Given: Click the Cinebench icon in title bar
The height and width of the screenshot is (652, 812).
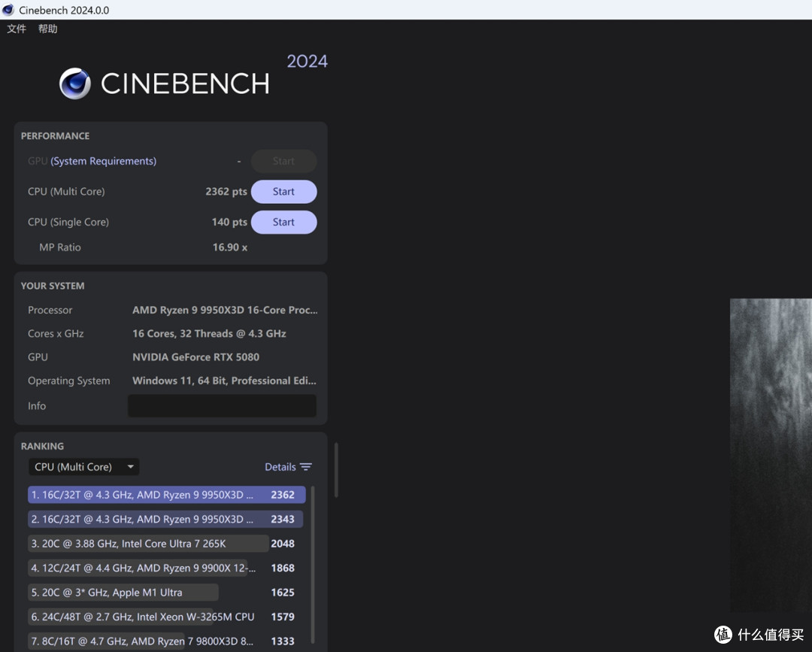Looking at the screenshot, I should tap(8, 10).
